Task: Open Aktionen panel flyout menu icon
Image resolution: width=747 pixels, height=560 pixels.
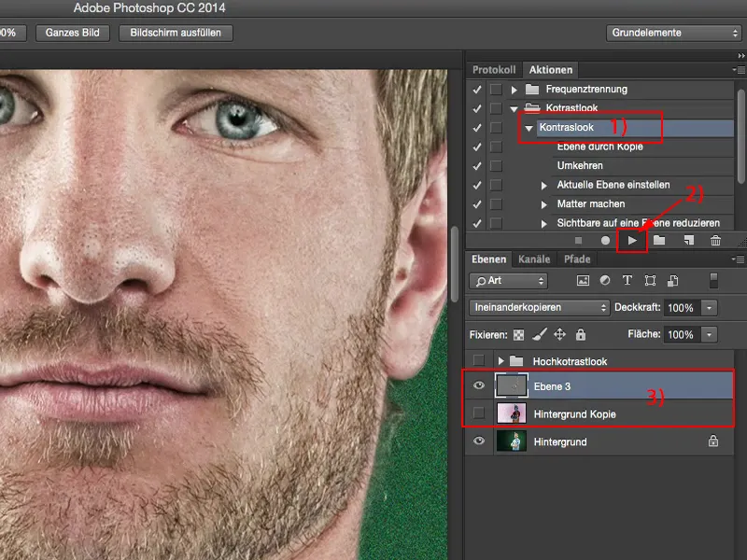Action: click(x=739, y=69)
